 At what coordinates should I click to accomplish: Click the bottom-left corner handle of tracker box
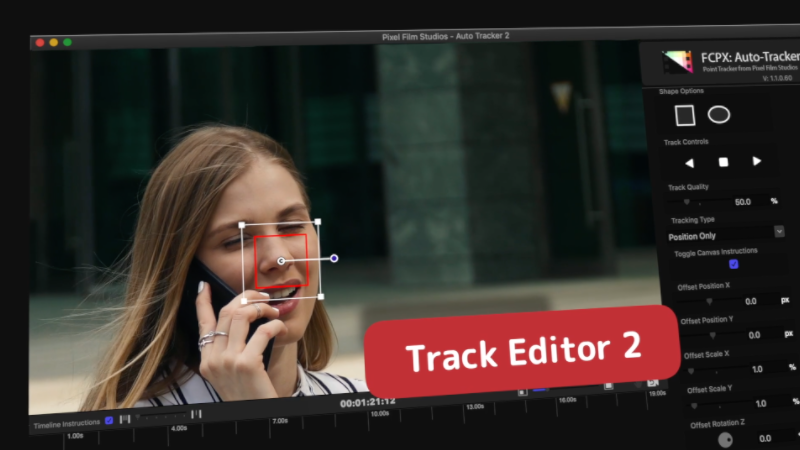click(x=244, y=301)
